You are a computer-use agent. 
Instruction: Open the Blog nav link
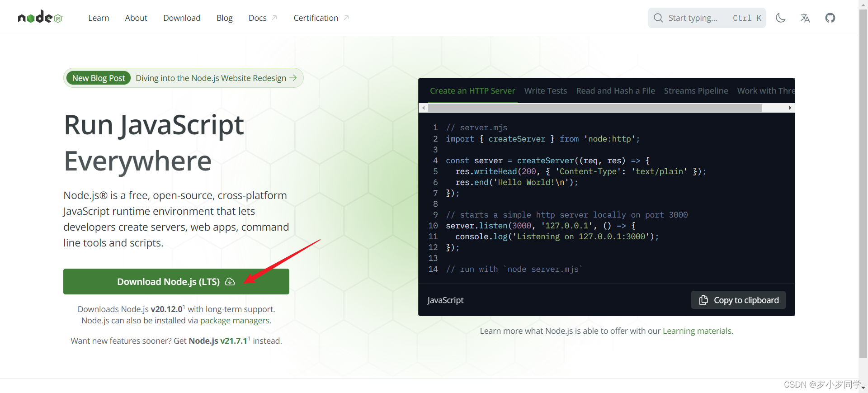[224, 18]
